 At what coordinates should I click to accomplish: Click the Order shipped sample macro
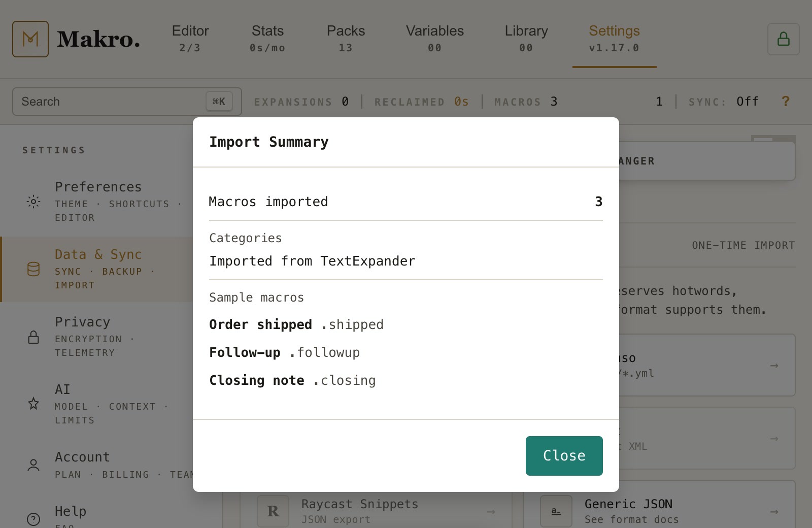[x=296, y=324]
